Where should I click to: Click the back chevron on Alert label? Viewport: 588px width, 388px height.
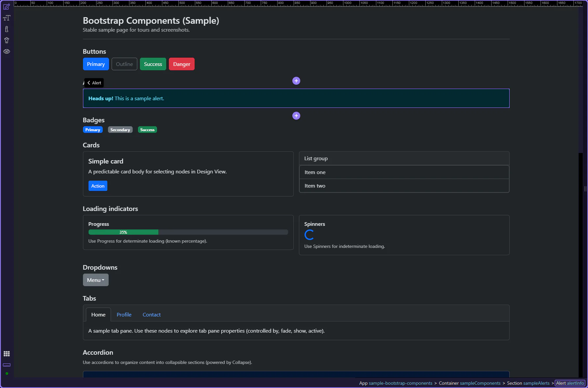coord(89,83)
